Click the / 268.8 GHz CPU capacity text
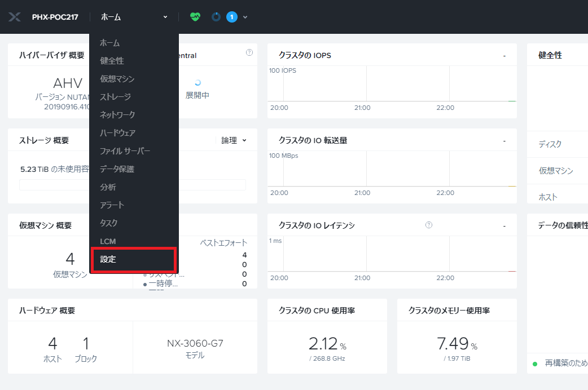The width and height of the screenshot is (588, 390). [327, 358]
